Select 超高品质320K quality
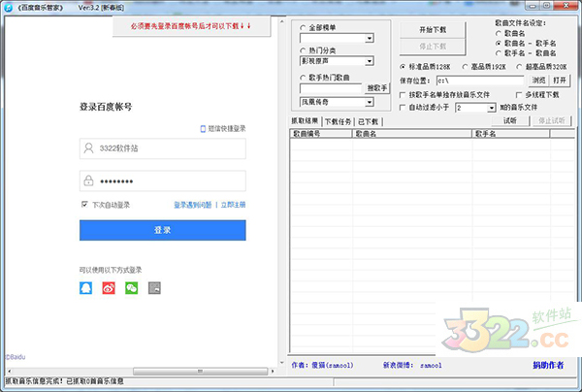582x392 pixels. tap(519, 67)
